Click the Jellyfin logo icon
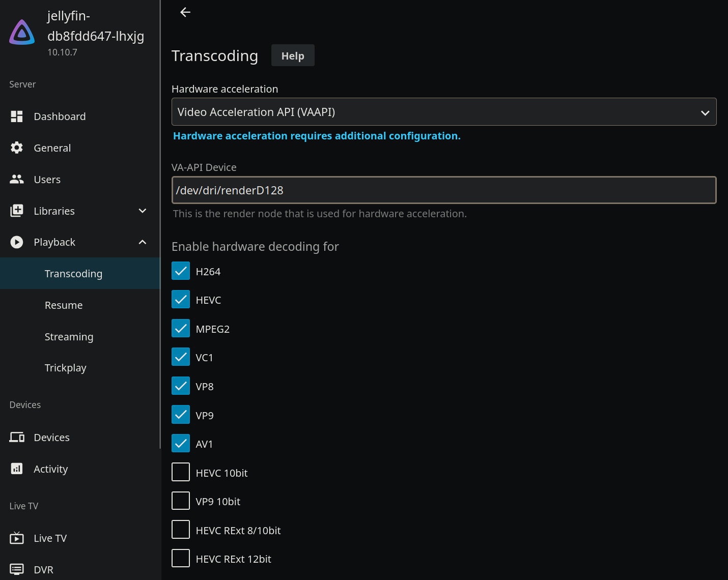728x580 pixels. (22, 33)
